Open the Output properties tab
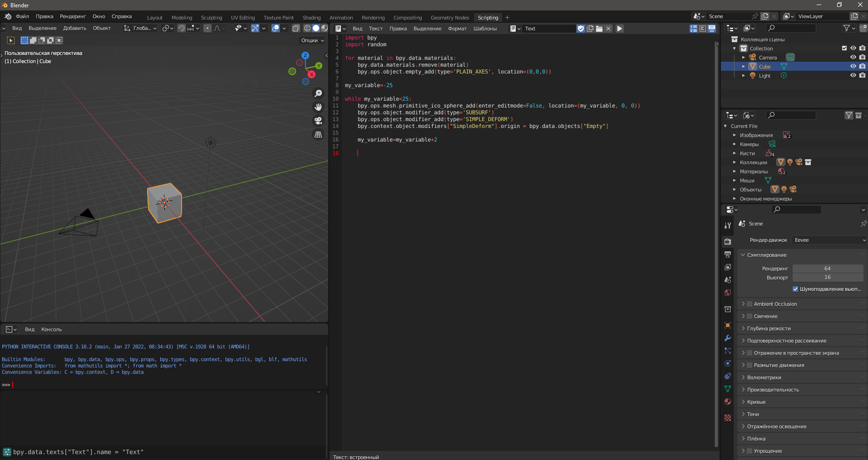Viewport: 868px width, 460px height. coord(728,254)
